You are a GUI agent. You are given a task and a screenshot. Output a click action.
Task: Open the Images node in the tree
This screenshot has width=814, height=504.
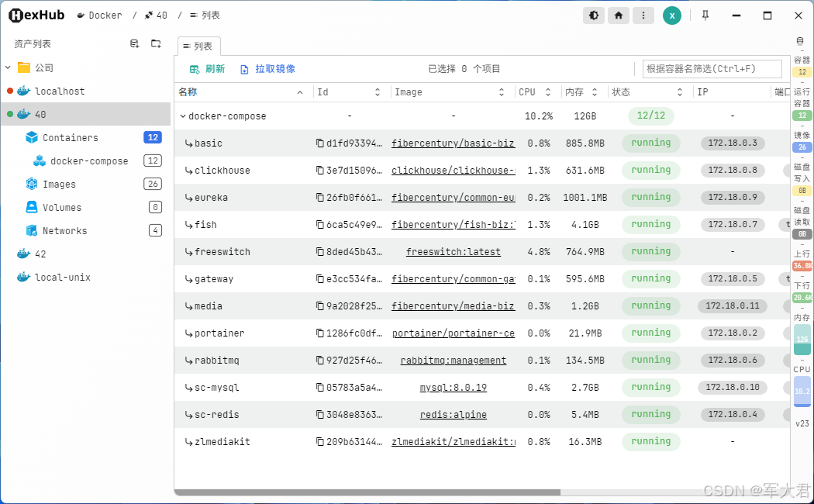coord(59,185)
